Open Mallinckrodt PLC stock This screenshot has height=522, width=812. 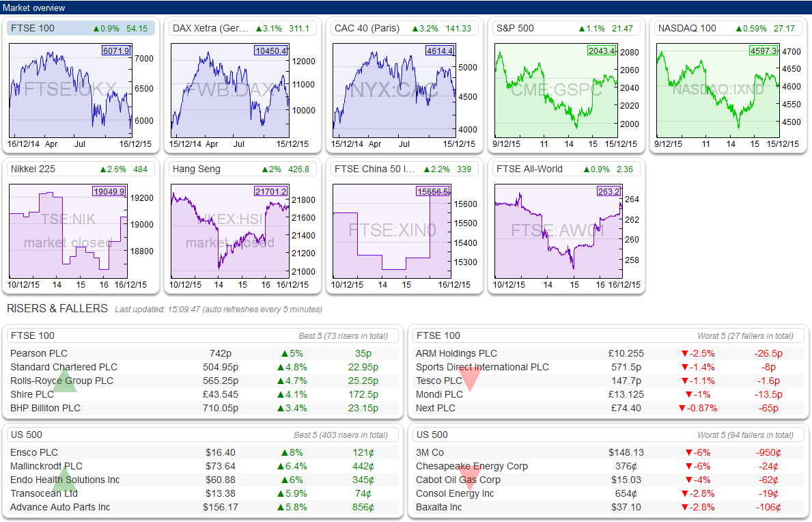[46, 466]
